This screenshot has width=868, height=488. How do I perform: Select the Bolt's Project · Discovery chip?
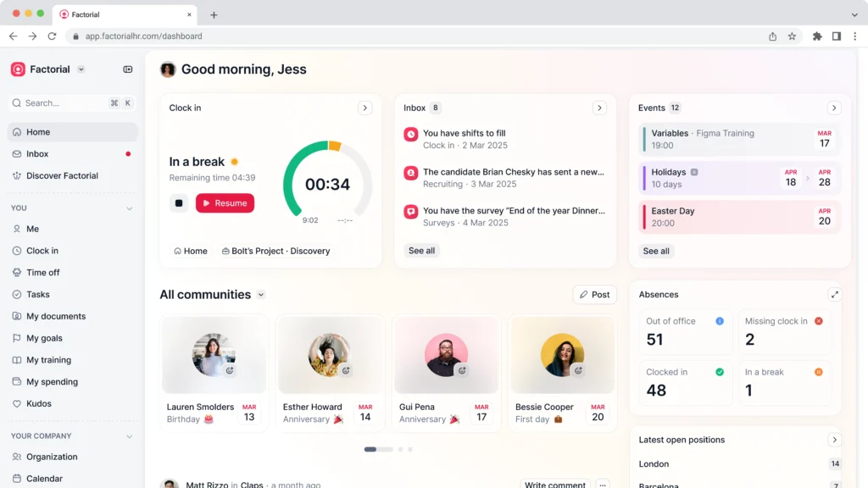(x=275, y=251)
